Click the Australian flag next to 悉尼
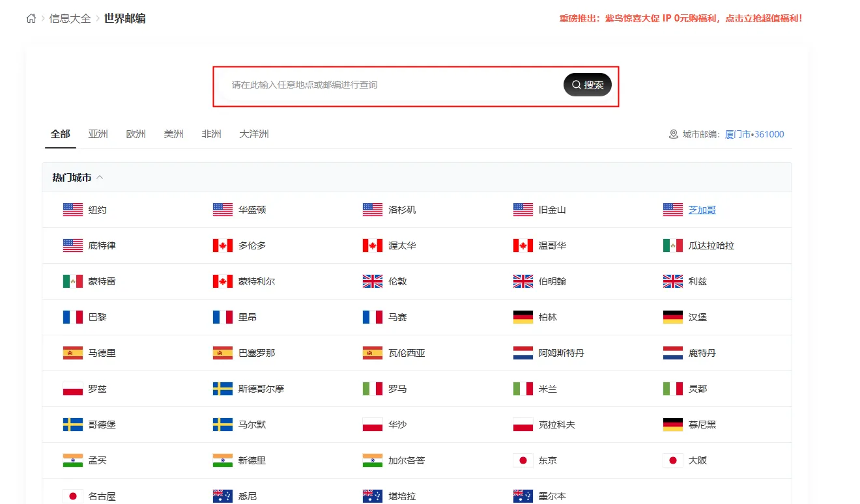860x504 pixels. pos(223,496)
